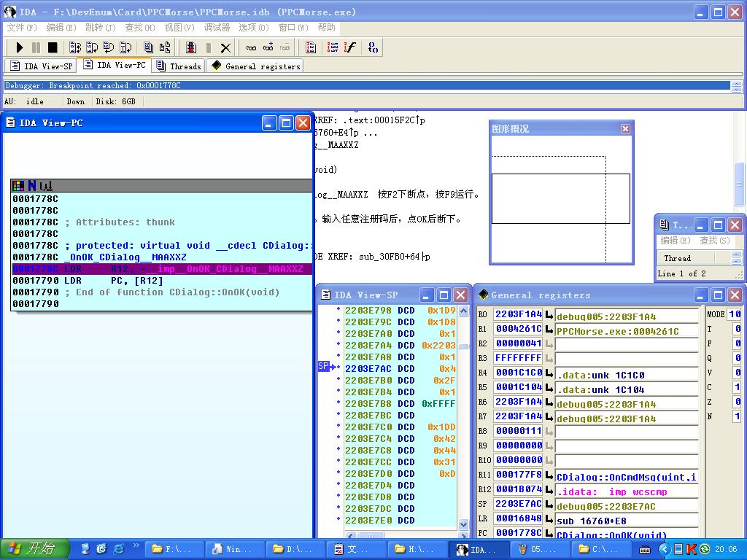This screenshot has width=747, height=560.
Task: Click the first step arrow icon after Stop
Action: pos(75,47)
